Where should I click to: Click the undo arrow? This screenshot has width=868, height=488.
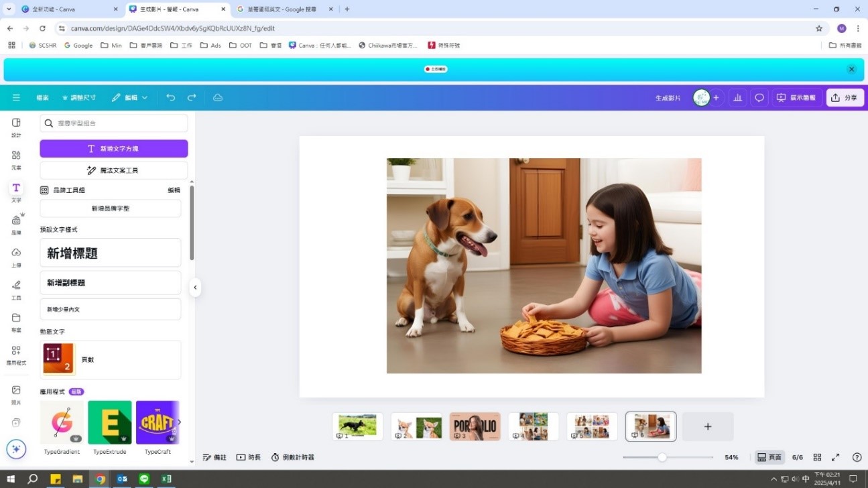pos(171,97)
